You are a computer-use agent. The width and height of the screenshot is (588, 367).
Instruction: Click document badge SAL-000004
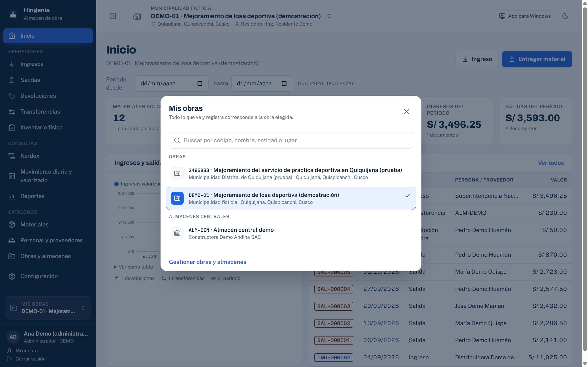click(x=334, y=289)
